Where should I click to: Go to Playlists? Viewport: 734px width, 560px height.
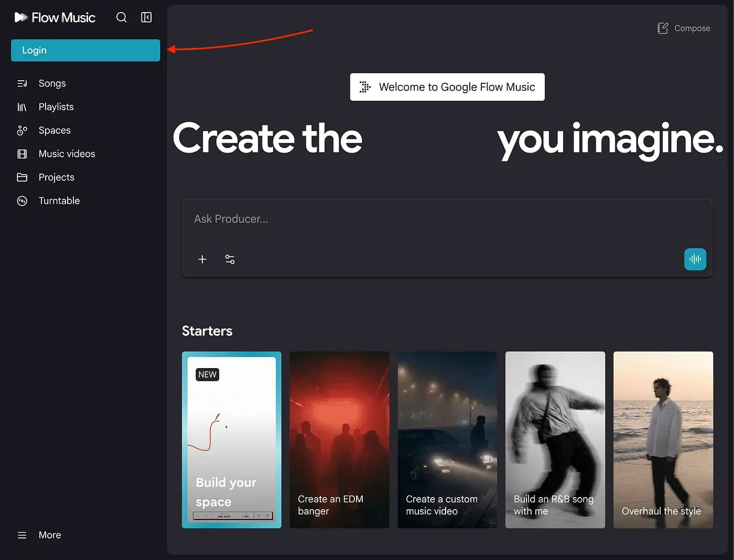pyautogui.click(x=56, y=107)
